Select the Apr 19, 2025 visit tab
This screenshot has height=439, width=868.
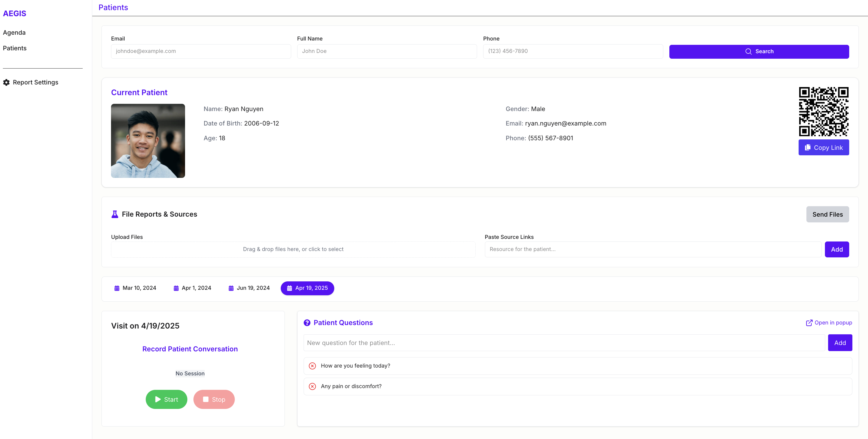(307, 288)
